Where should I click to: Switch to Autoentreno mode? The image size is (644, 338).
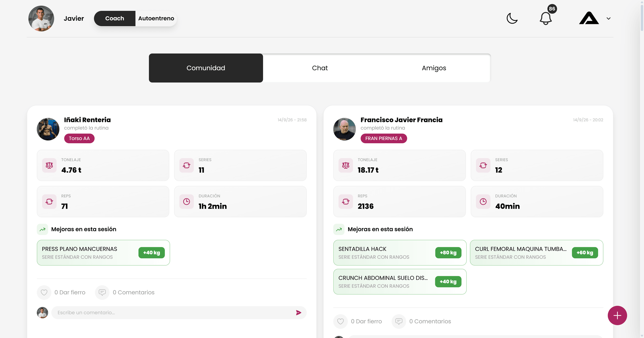click(156, 19)
